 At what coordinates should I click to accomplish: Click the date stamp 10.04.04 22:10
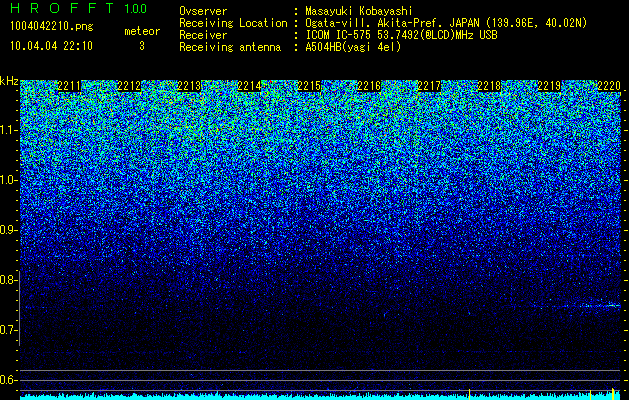(51, 46)
